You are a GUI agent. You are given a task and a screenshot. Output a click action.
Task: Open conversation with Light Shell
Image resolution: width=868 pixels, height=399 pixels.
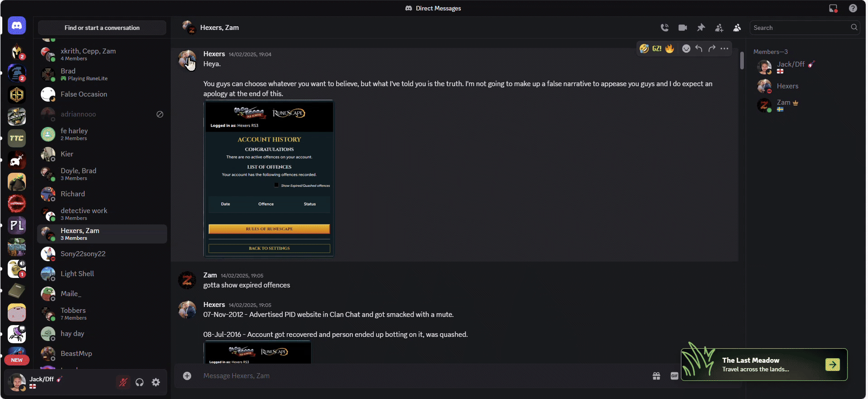pos(102,274)
